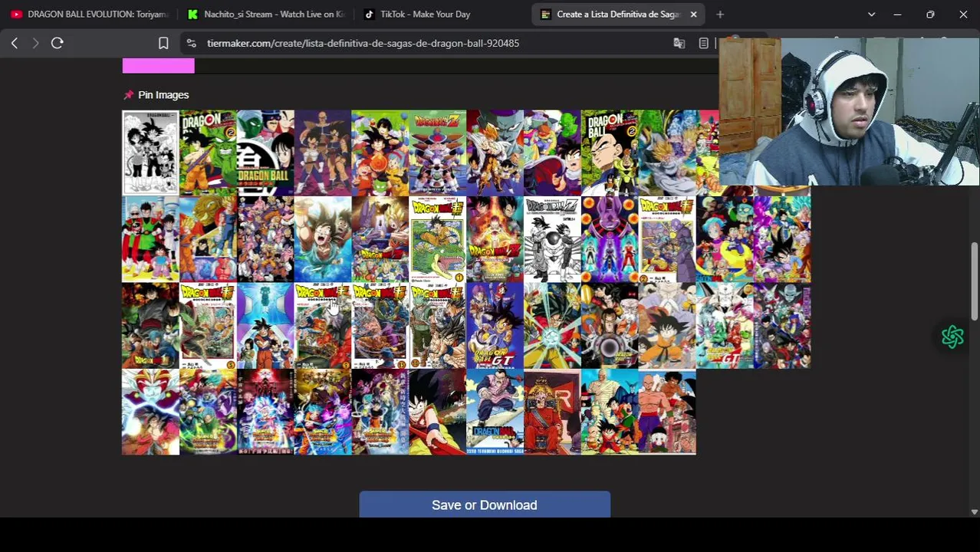Select the Super Saiyan Goku versus Frieza image
Image resolution: width=980 pixels, height=552 pixels.
coord(495,153)
